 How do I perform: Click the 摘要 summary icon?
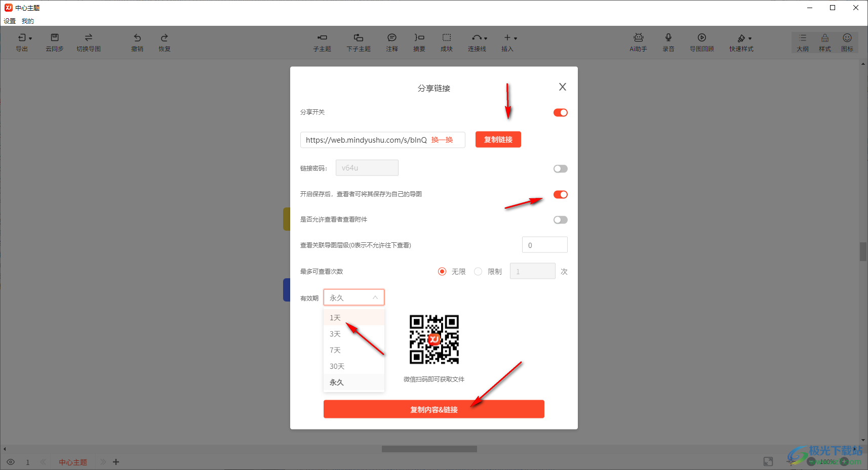[x=419, y=37]
